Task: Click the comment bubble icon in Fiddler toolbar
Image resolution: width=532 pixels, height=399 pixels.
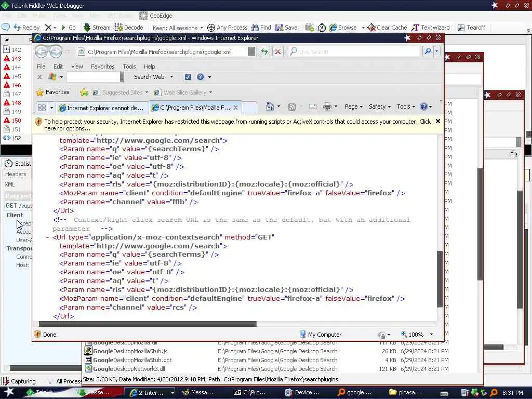Action: click(x=6, y=27)
